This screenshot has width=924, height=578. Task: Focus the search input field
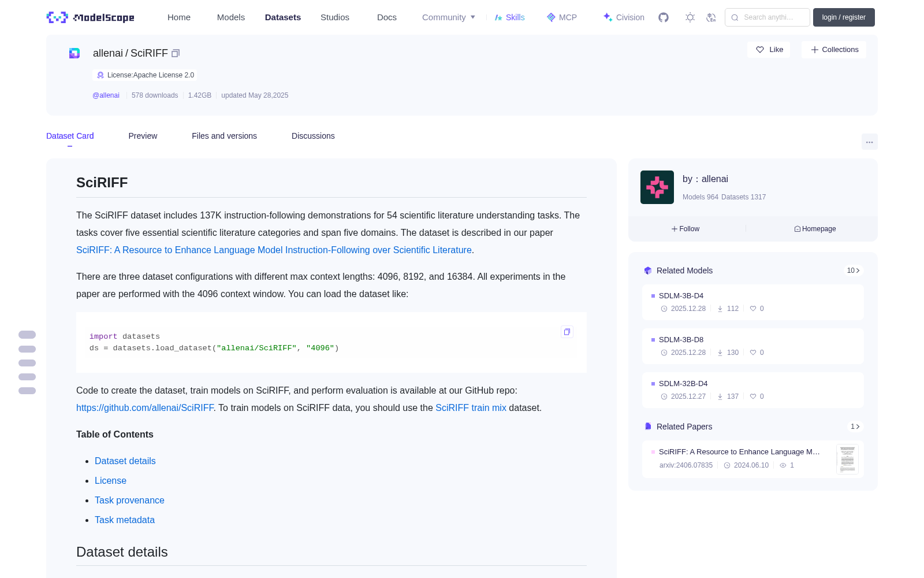click(767, 17)
